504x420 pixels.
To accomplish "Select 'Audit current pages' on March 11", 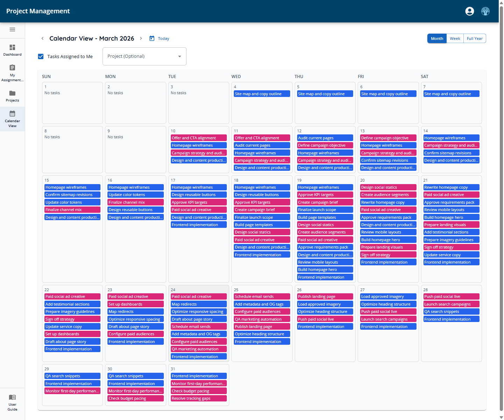I will click(262, 145).
